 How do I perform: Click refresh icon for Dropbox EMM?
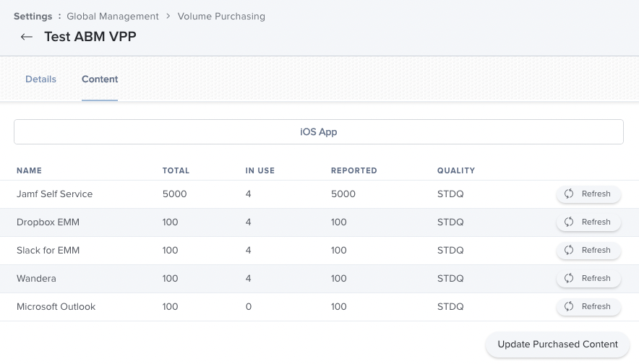click(570, 222)
